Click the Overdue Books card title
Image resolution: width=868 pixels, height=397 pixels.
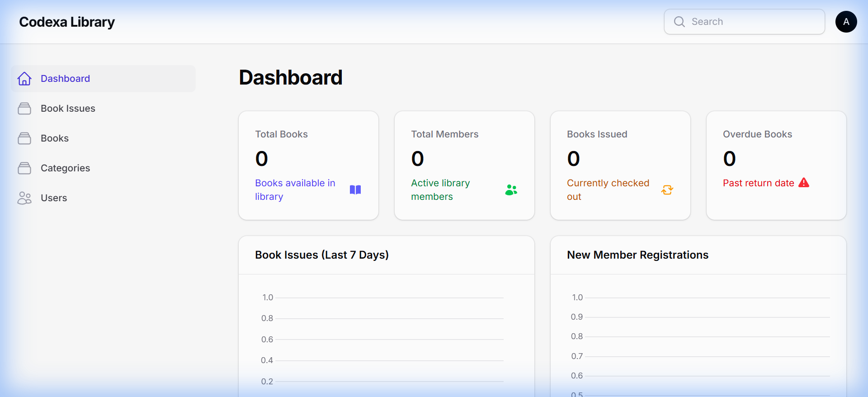coord(758,134)
